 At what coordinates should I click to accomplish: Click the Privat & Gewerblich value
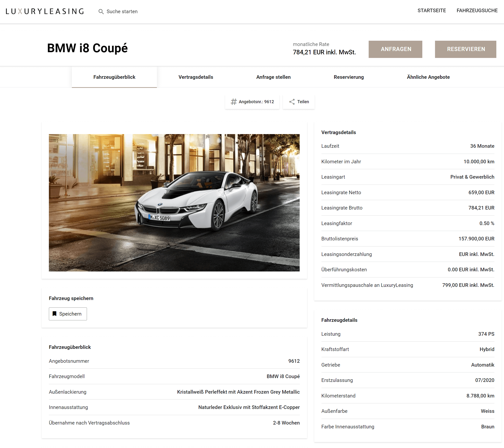click(x=472, y=177)
